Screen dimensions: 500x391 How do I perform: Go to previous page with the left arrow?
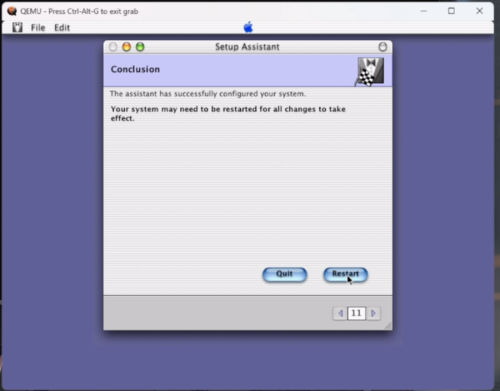tap(340, 313)
